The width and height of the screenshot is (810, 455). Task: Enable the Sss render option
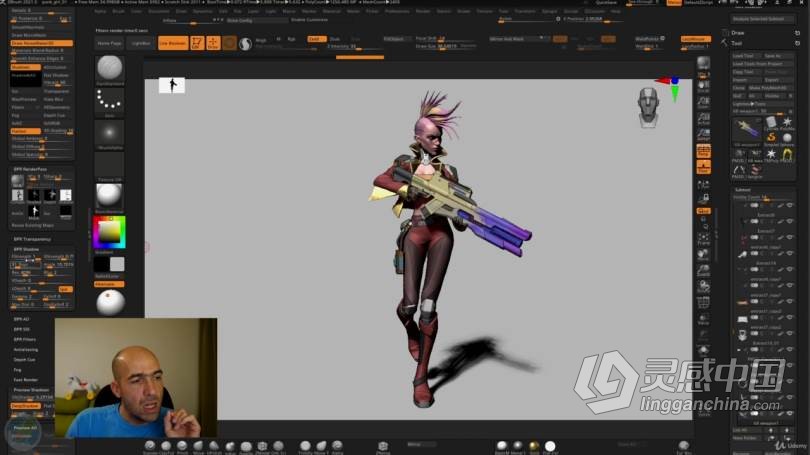tap(26, 91)
